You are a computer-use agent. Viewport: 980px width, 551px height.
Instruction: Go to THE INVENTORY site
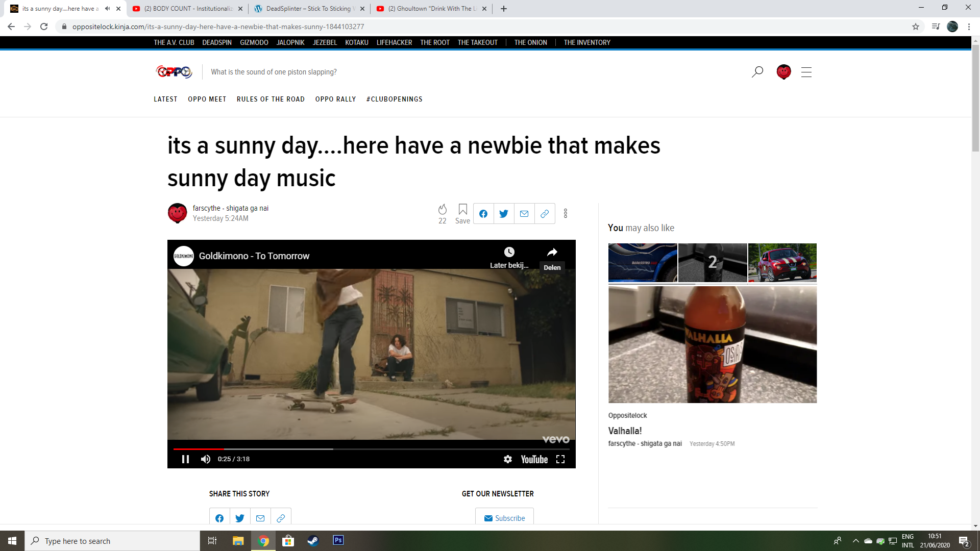[587, 42]
